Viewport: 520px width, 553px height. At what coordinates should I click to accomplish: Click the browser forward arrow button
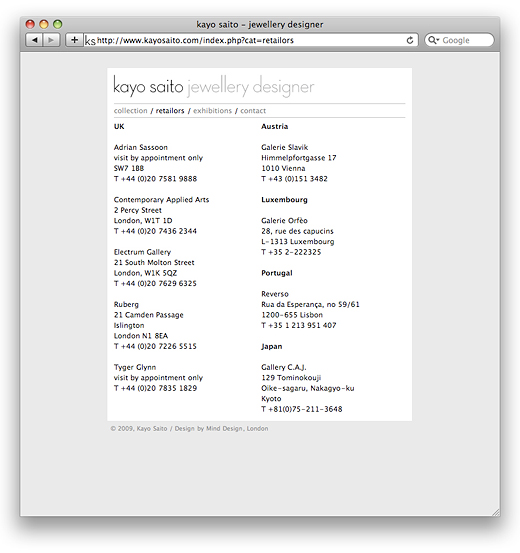click(51, 40)
